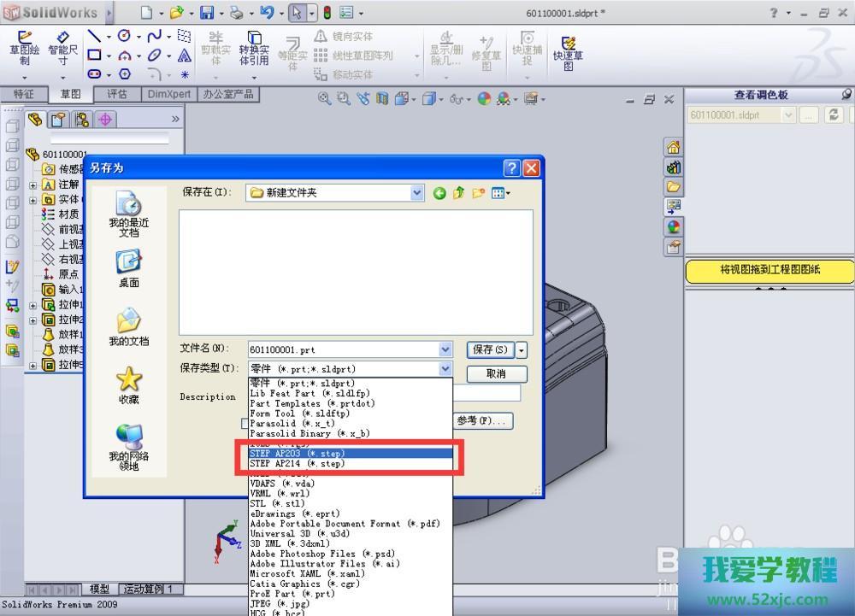Expand the Save button's dropdown arrow

coord(522,349)
